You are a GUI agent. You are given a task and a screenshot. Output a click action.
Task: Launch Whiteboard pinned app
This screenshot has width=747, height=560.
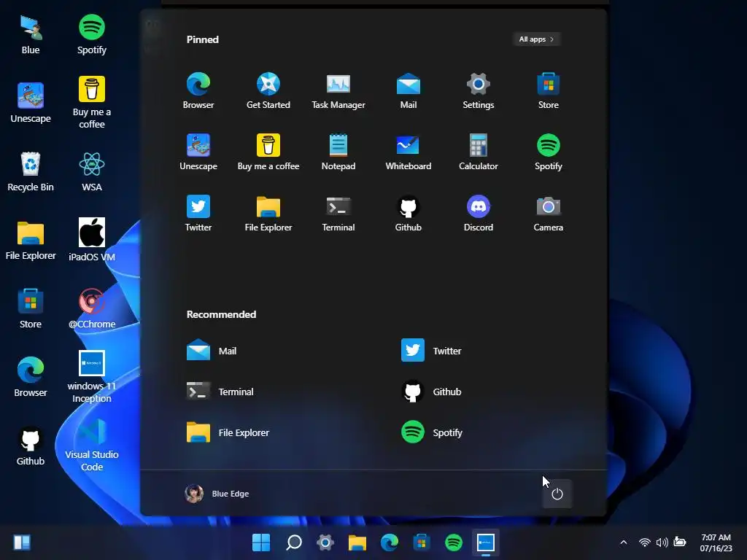409,152
